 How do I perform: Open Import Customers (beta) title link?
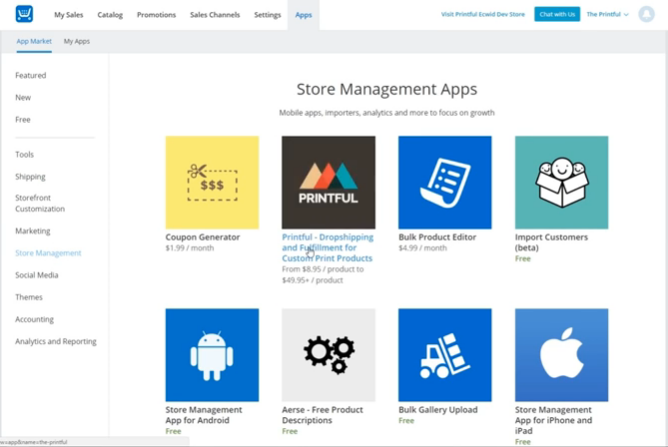click(x=551, y=242)
